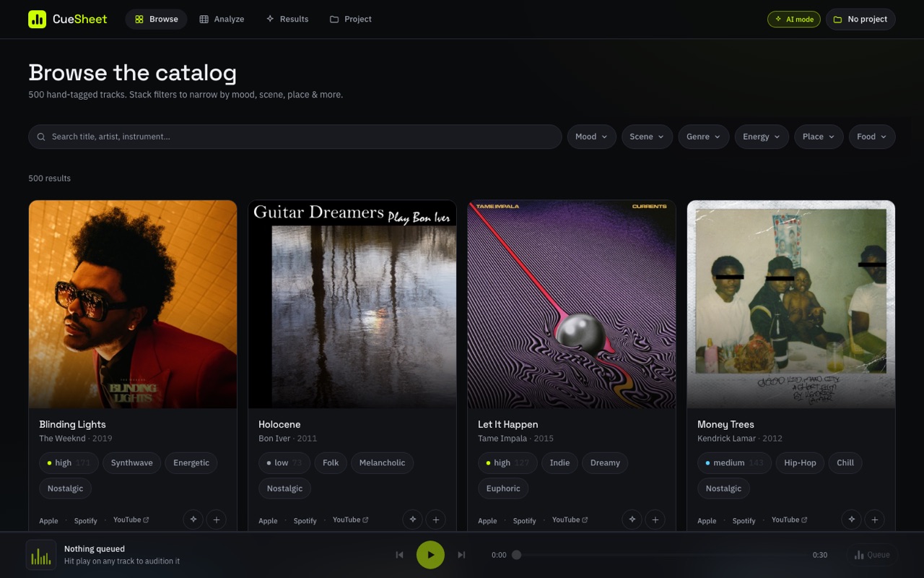Open the Money Trees album cover
This screenshot has height=578, width=924.
tap(791, 304)
